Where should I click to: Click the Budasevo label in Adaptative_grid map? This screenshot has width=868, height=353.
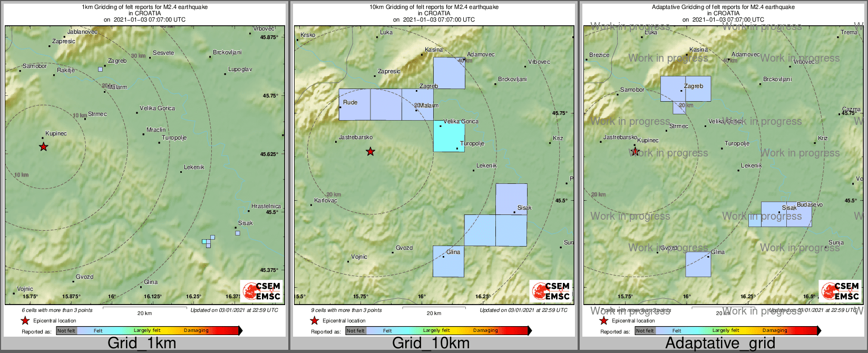810,204
